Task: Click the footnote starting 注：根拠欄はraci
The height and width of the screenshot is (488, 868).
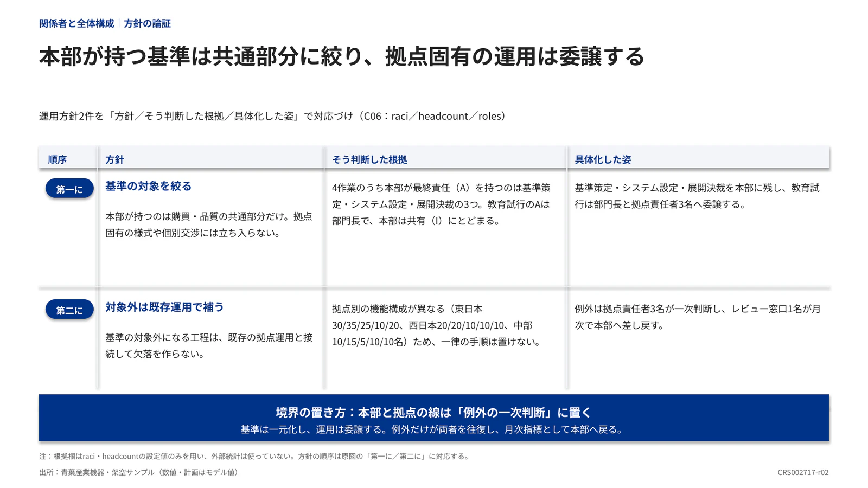Action: click(255, 457)
